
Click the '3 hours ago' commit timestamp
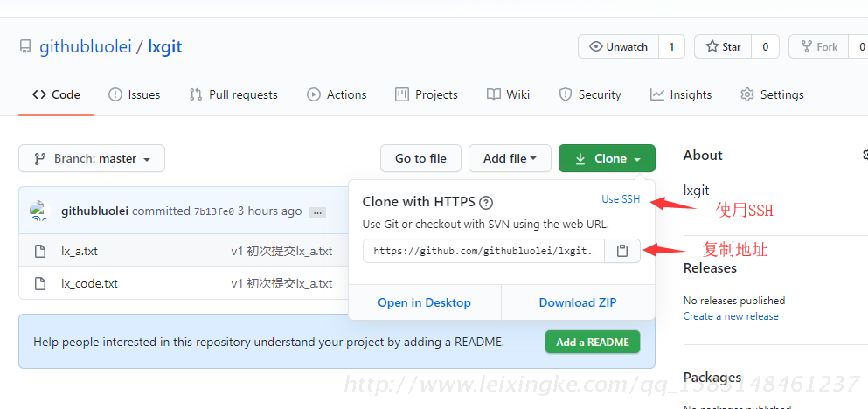(x=269, y=211)
